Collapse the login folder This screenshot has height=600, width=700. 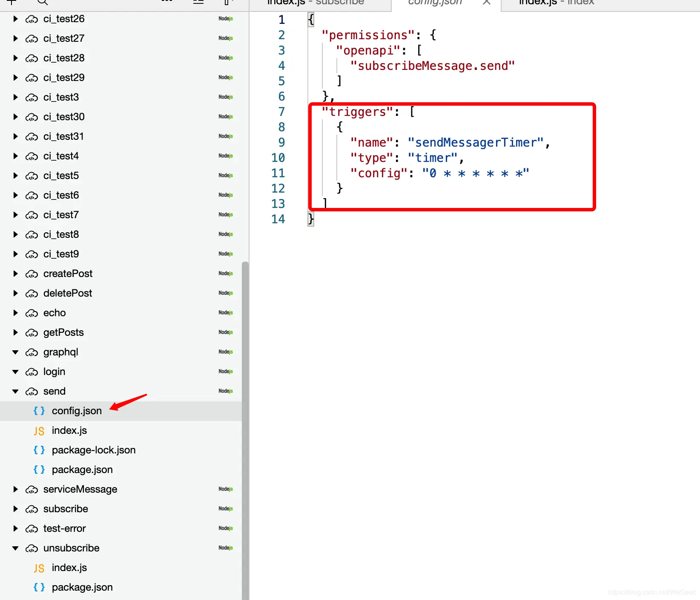tap(15, 372)
